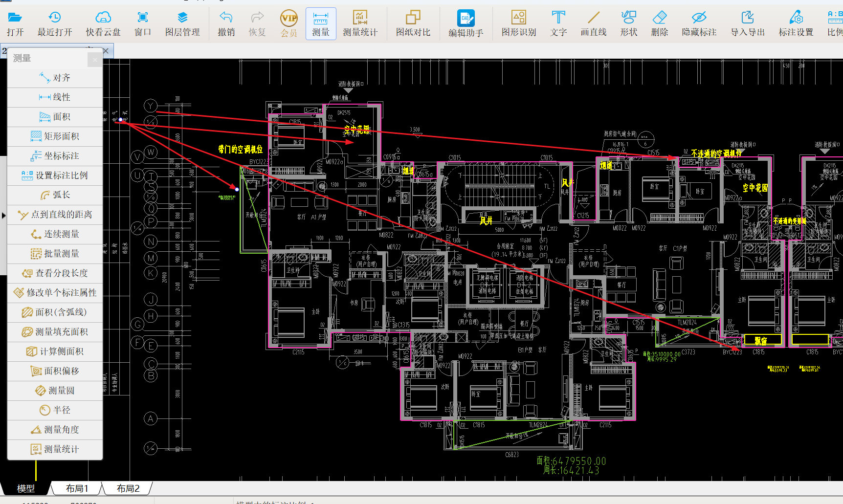Open 快看云盘 cloud storage
Viewport: 843px width, 504px height.
tap(103, 24)
